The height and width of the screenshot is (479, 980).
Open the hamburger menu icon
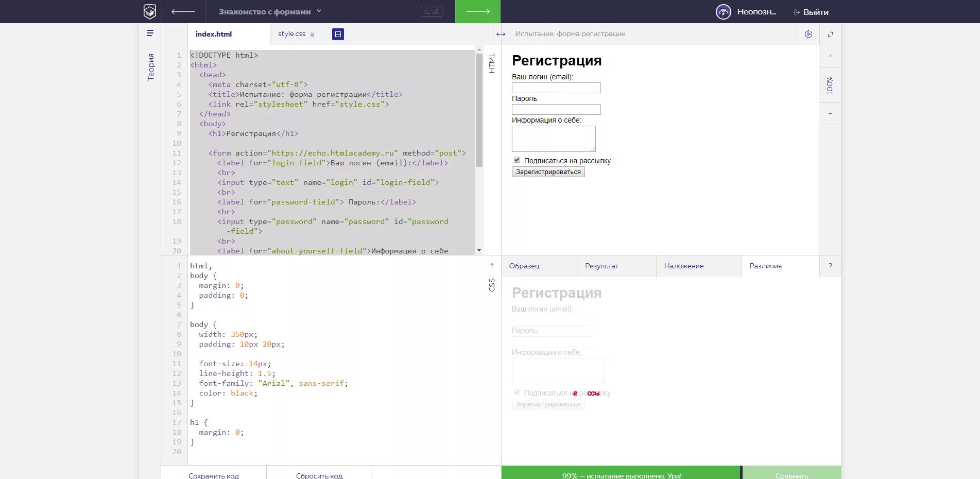tap(150, 33)
